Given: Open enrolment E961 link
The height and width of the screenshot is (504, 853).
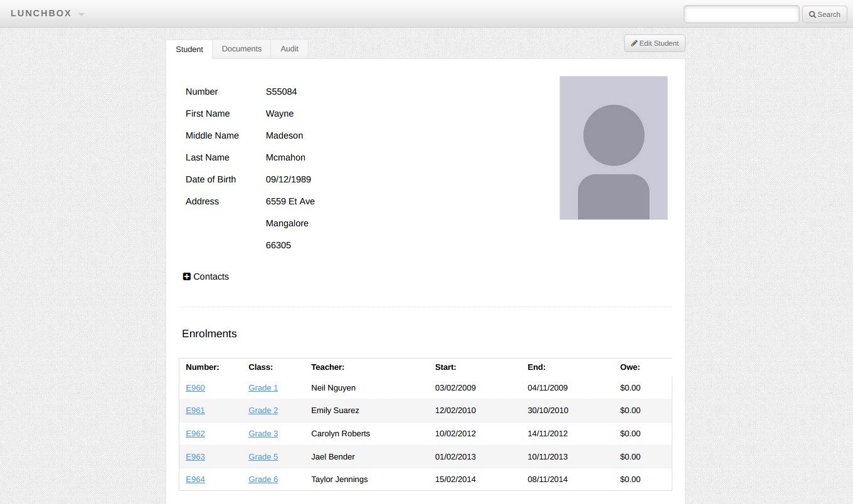Looking at the screenshot, I should pyautogui.click(x=195, y=411).
